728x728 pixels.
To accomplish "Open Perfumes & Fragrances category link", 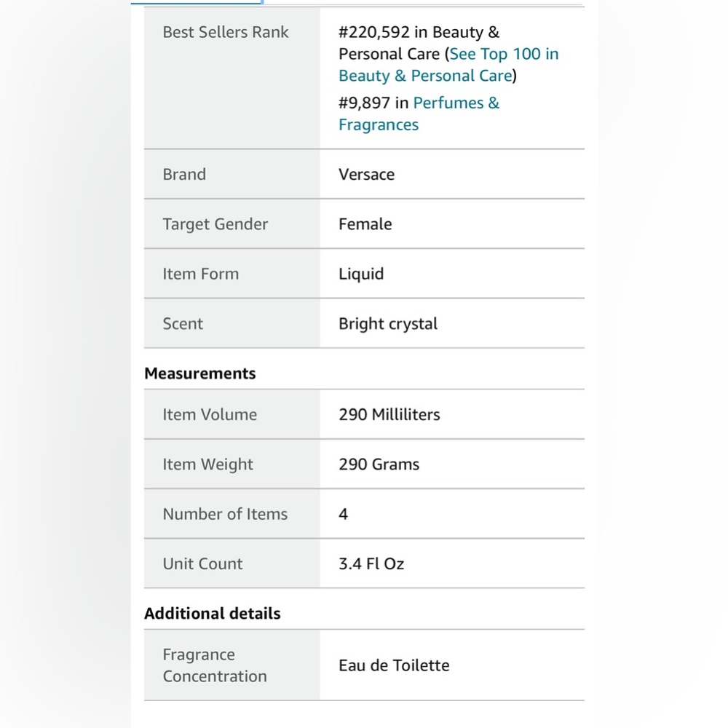I will click(419, 114).
